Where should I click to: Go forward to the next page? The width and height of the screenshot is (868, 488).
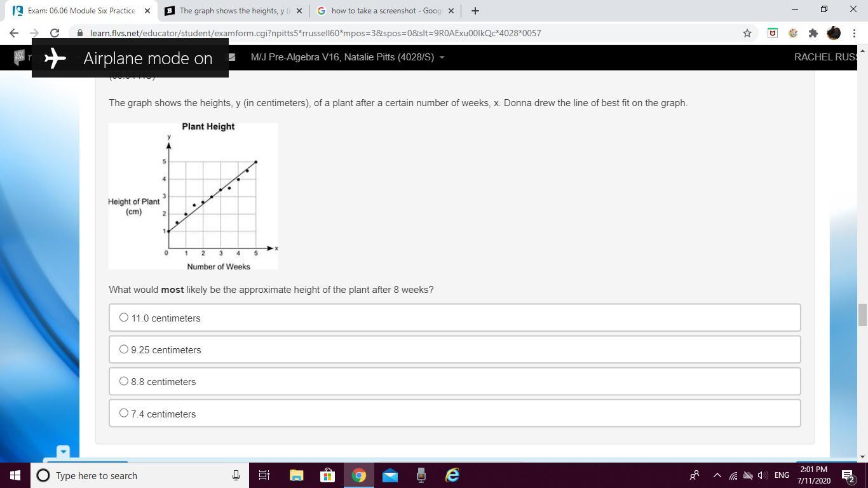tap(34, 33)
